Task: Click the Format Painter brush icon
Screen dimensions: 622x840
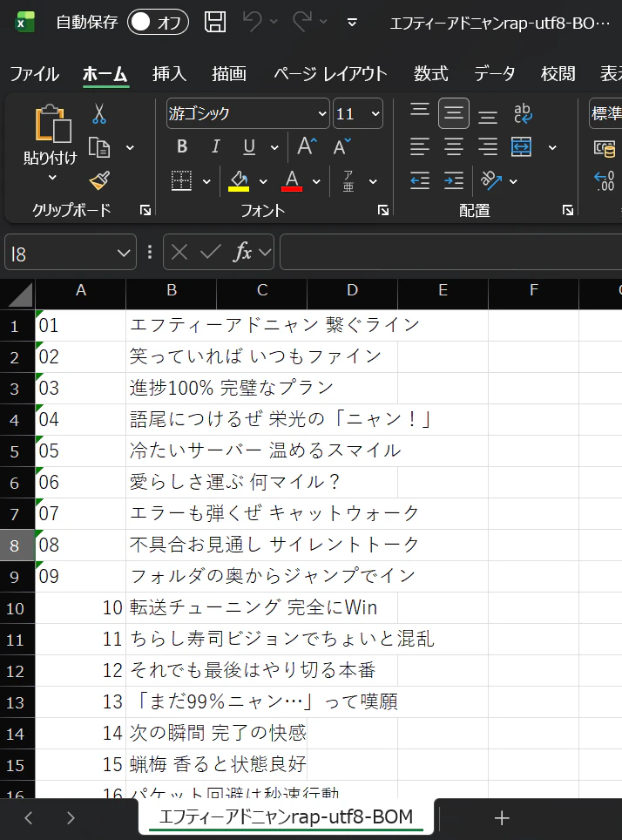Action: pos(99,180)
